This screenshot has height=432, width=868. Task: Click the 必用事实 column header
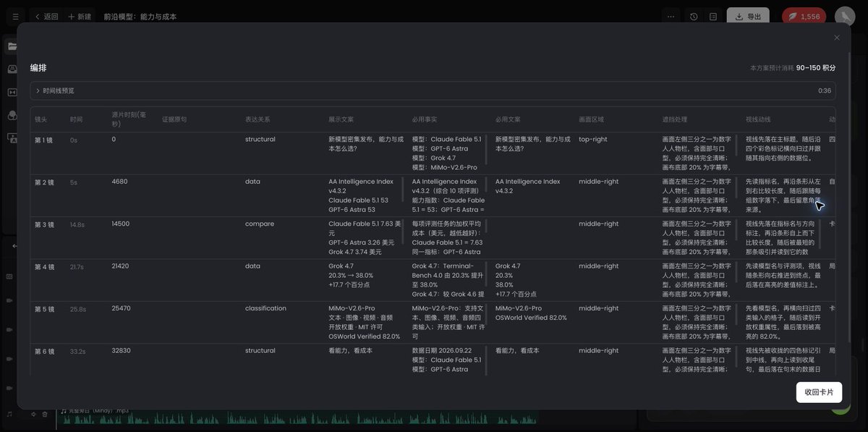coord(425,119)
